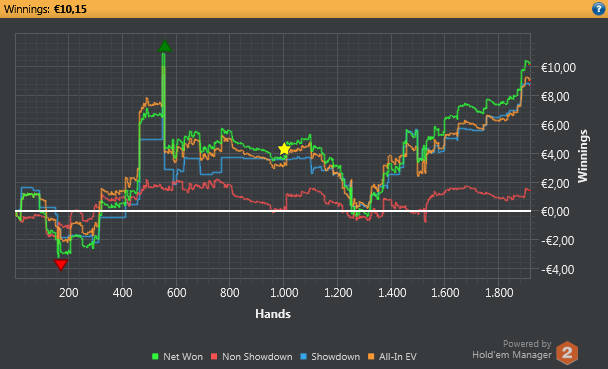The width and height of the screenshot is (608, 369).
Task: Click the green peak triangle marker
Action: point(165,46)
